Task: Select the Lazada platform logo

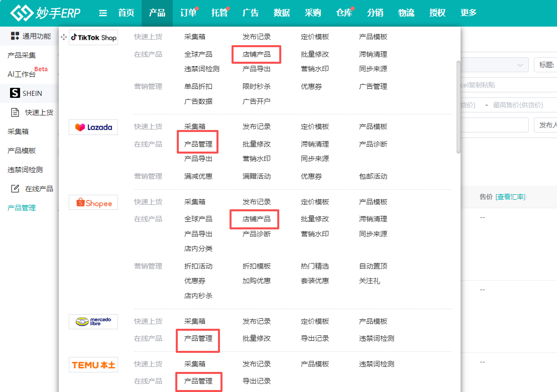Action: click(93, 127)
